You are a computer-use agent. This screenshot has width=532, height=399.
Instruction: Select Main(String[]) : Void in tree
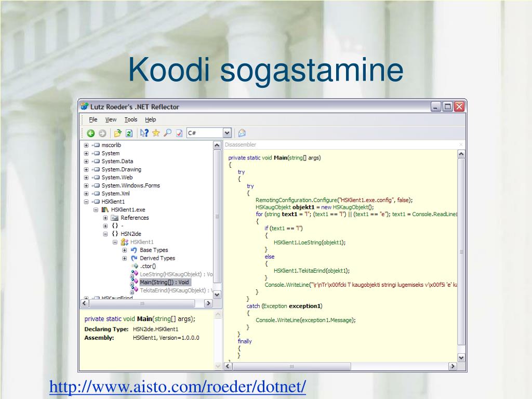[x=164, y=282]
